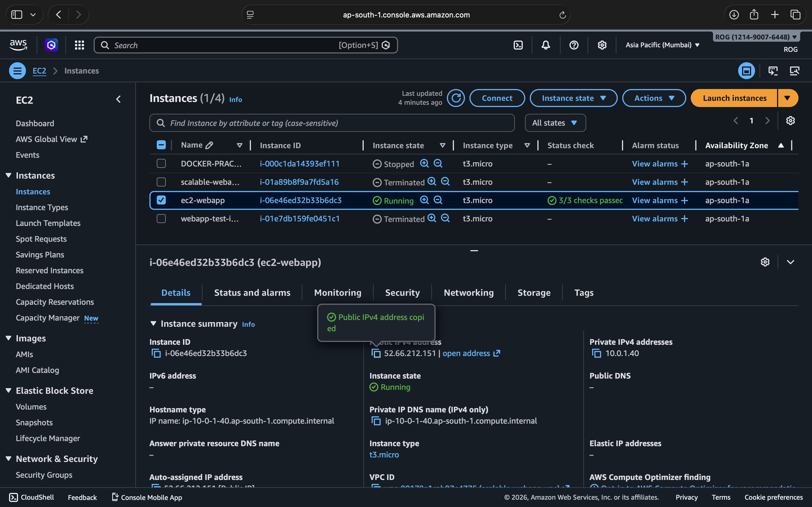The image size is (812, 507).
Task: Check the DOCKER-PRAC instance checkbox
Action: [x=161, y=164]
